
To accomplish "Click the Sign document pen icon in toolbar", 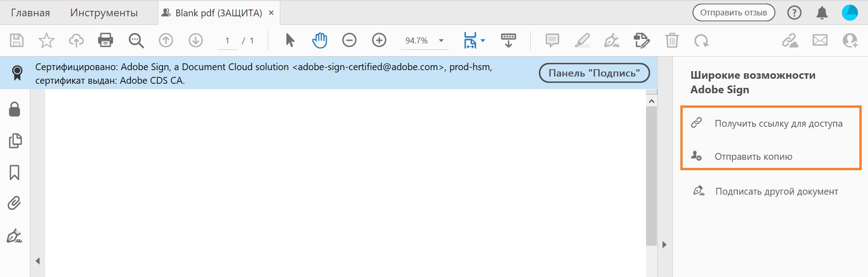I will [x=612, y=40].
